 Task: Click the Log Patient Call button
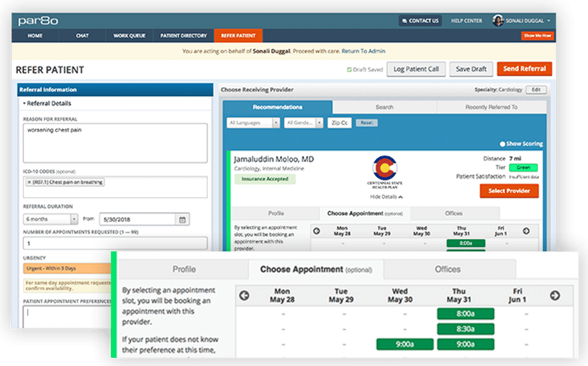coord(416,69)
